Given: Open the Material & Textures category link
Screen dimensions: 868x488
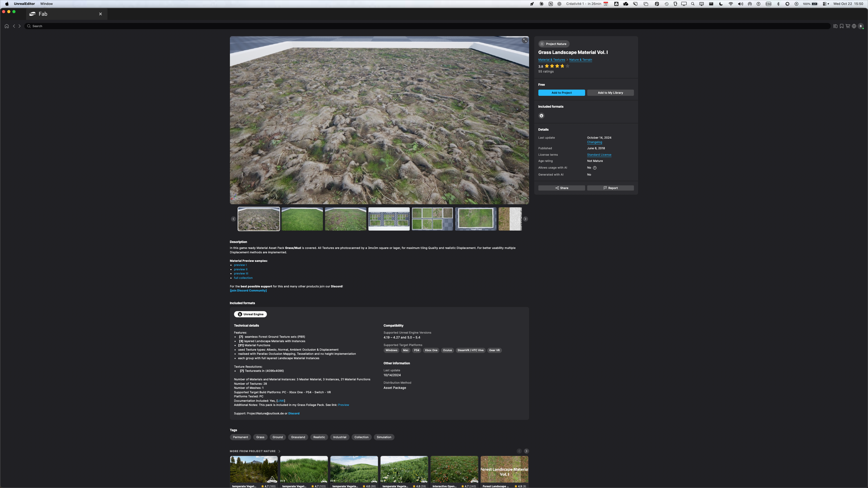Looking at the screenshot, I should tap(552, 60).
